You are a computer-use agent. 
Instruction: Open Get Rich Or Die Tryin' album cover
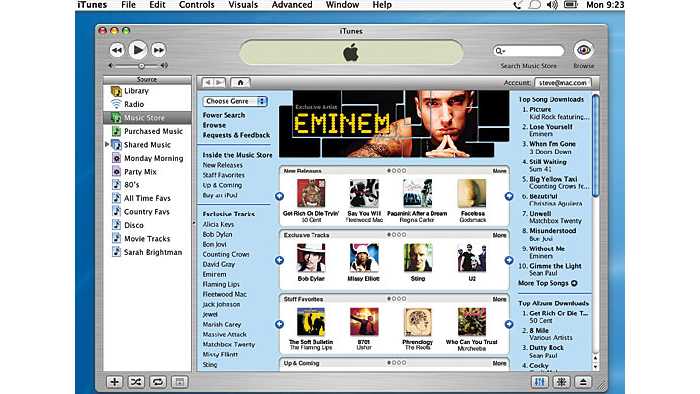tap(311, 193)
